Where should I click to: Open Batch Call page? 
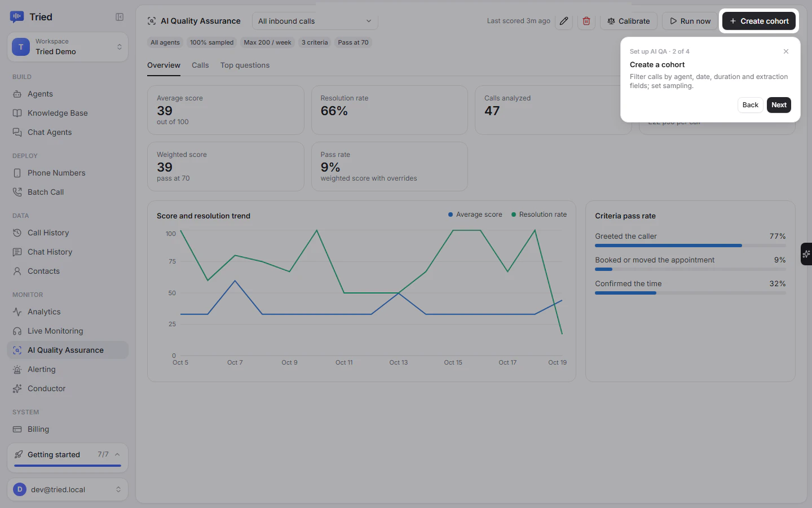click(68, 192)
